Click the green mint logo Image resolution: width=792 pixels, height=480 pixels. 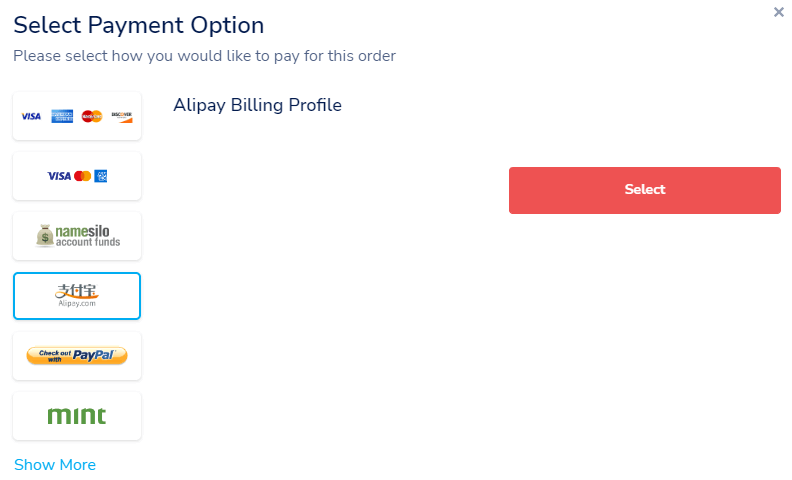point(77,416)
